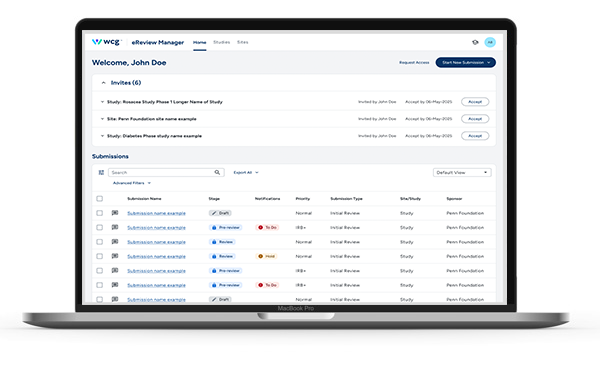Click the Request Access link

coord(414,62)
